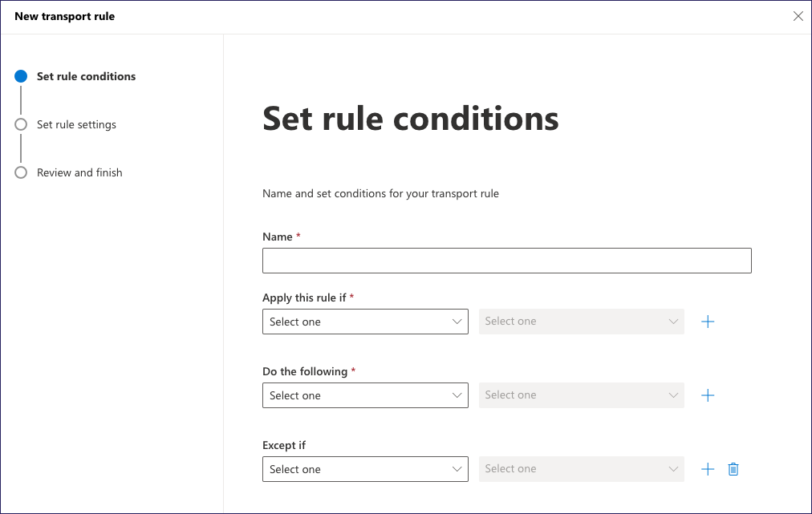Click the Review and finish step circle
Screen dimensions: 812x514
(x=20, y=172)
